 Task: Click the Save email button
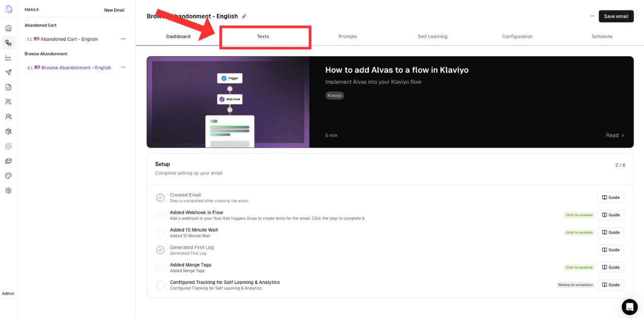click(x=616, y=16)
